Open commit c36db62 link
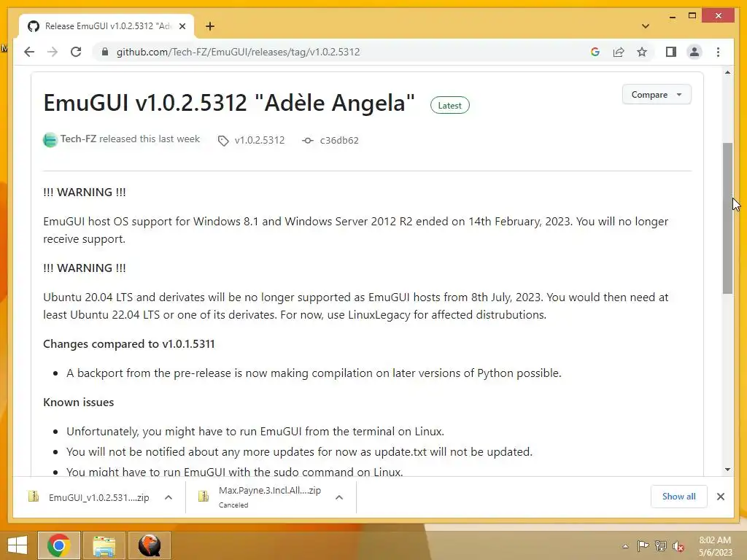The image size is (747, 560). coord(339,141)
